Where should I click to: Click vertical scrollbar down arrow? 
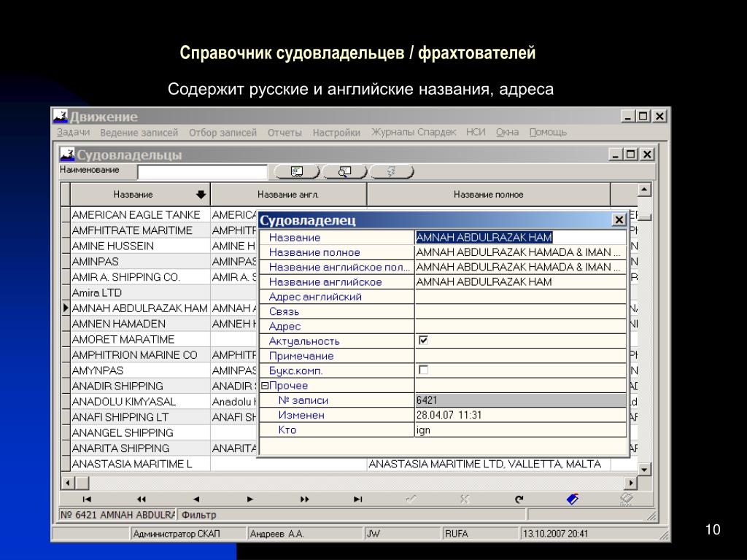point(644,469)
